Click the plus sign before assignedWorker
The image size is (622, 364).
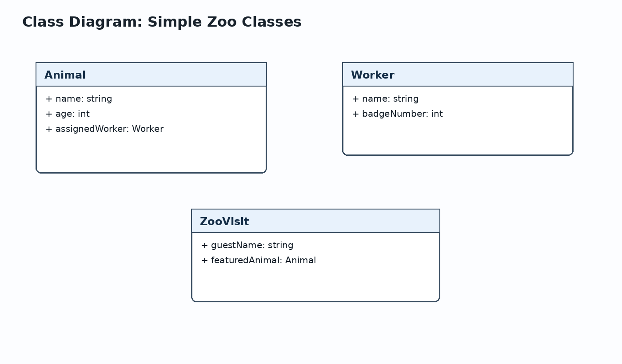(49, 129)
